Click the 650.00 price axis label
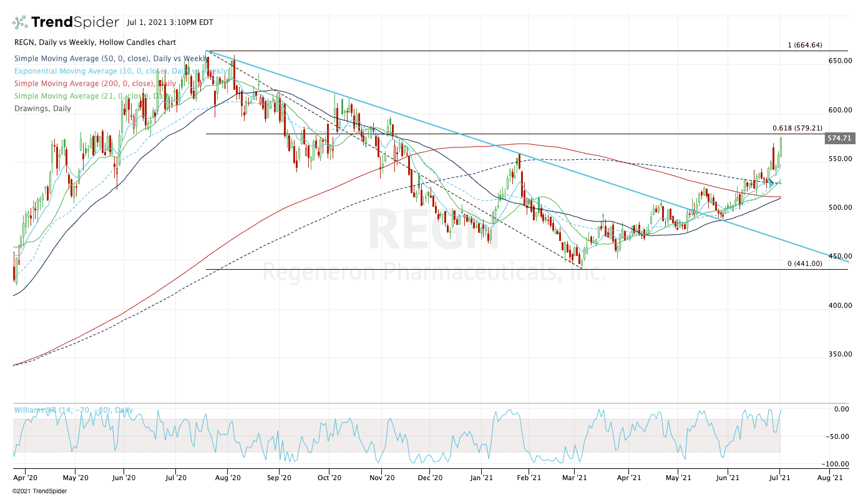The image size is (868, 497). (x=840, y=61)
